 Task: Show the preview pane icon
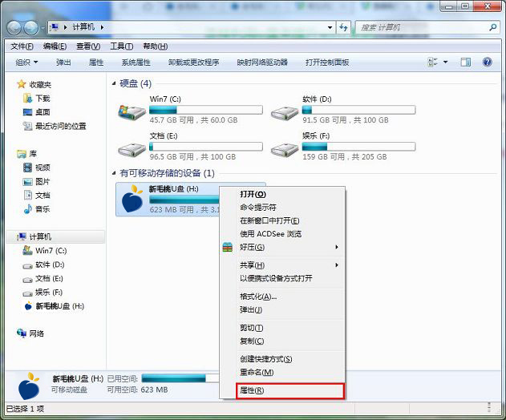point(465,62)
